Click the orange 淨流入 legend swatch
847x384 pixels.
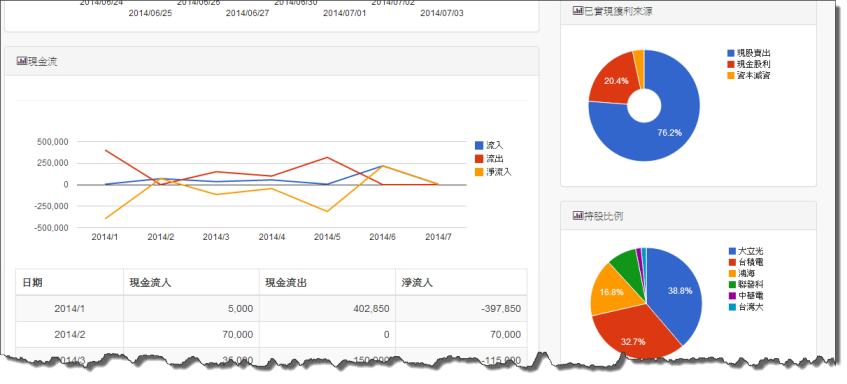pos(479,172)
